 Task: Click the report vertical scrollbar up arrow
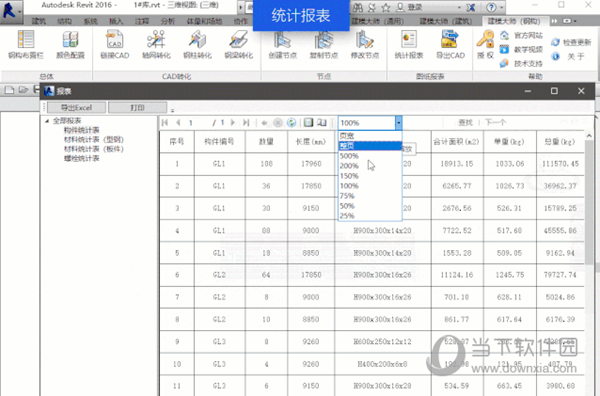click(x=589, y=136)
